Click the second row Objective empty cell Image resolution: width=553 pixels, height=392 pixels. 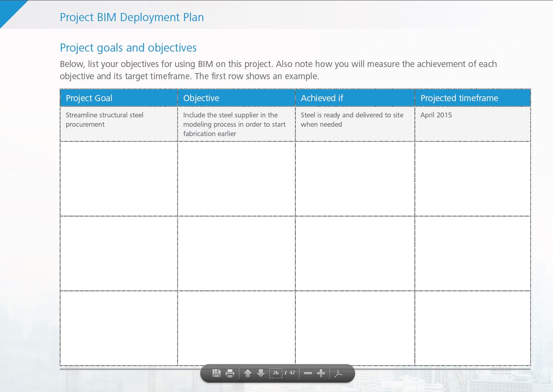pos(236,179)
